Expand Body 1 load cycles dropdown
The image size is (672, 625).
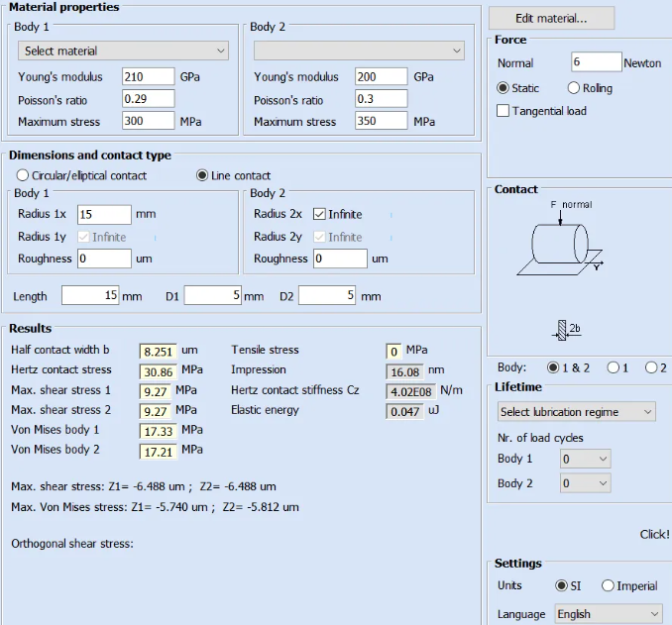click(x=585, y=459)
